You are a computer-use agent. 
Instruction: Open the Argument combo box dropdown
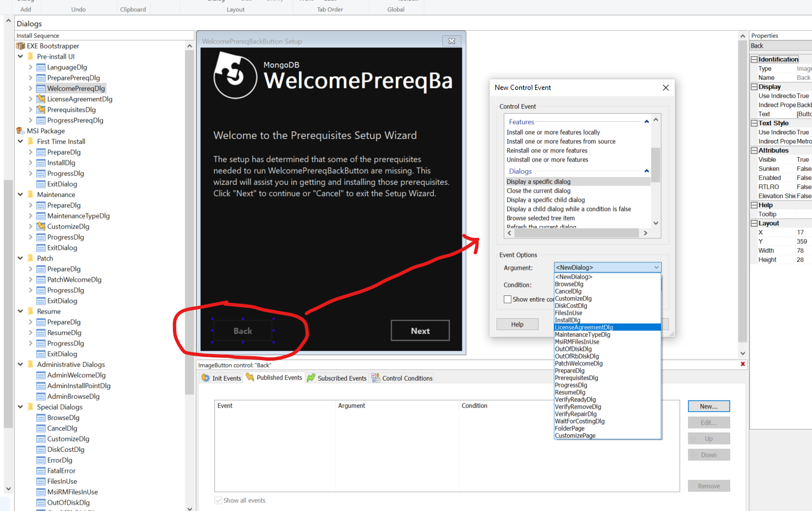coord(656,267)
